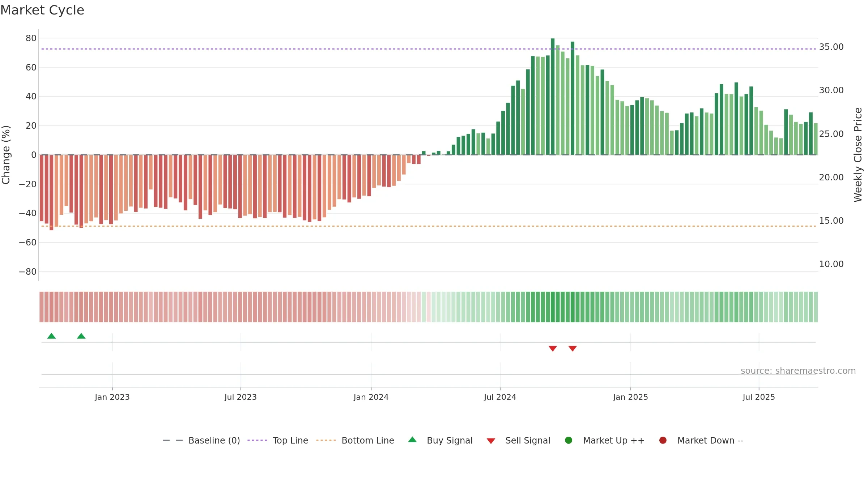Click the −80 tick on Change axis
The width and height of the screenshot is (868, 488).
28,272
